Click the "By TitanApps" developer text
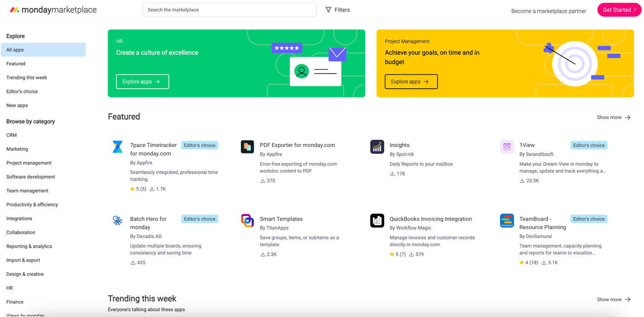644x317 pixels. click(x=275, y=228)
